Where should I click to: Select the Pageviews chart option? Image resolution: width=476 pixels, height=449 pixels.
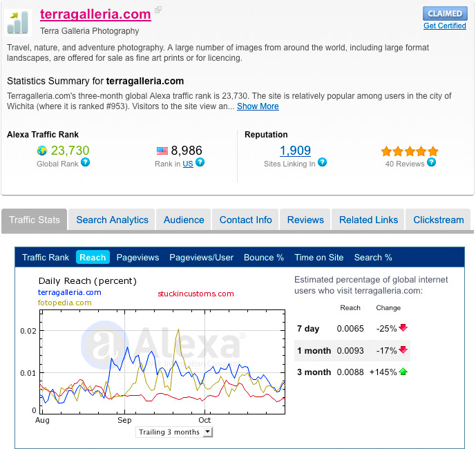click(137, 258)
